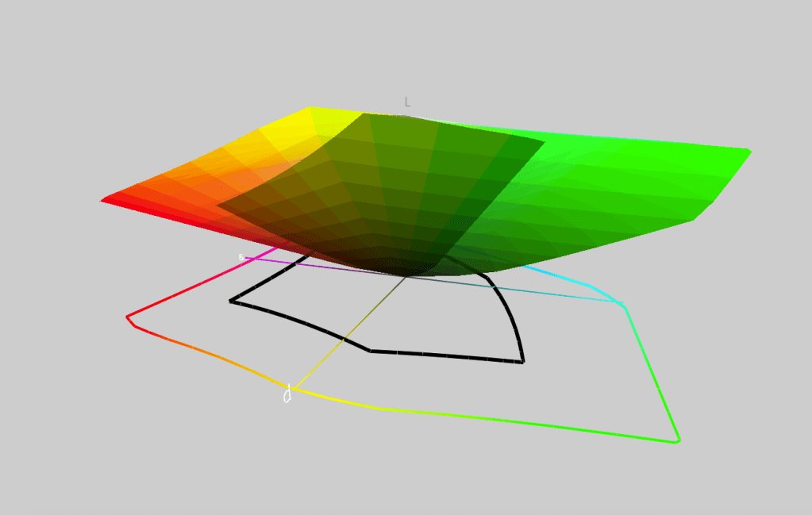Click the black outline's lower-right corner
This screenshot has height=515, width=812.
[x=521, y=361]
